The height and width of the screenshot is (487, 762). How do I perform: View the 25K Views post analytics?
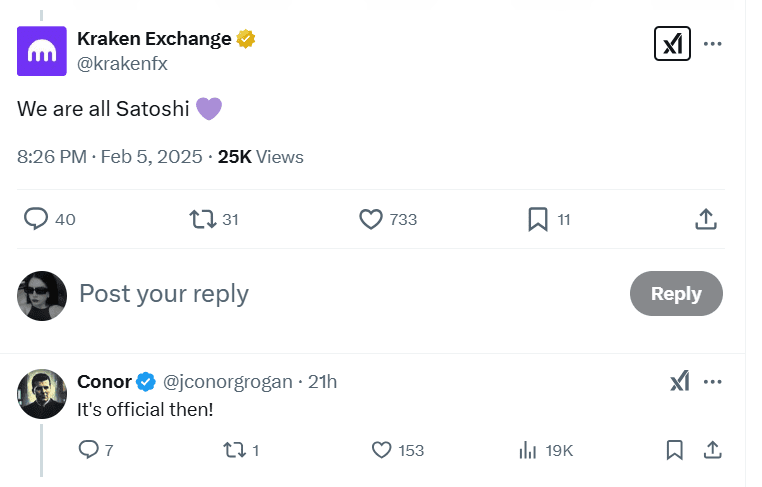260,157
